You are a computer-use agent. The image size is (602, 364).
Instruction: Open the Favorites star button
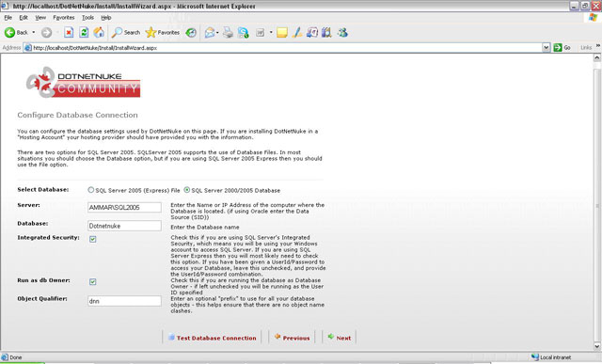163,33
